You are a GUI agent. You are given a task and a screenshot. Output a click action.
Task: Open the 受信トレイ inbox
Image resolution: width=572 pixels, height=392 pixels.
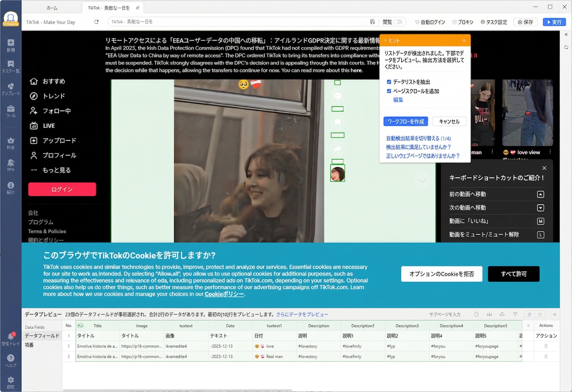coord(11,339)
